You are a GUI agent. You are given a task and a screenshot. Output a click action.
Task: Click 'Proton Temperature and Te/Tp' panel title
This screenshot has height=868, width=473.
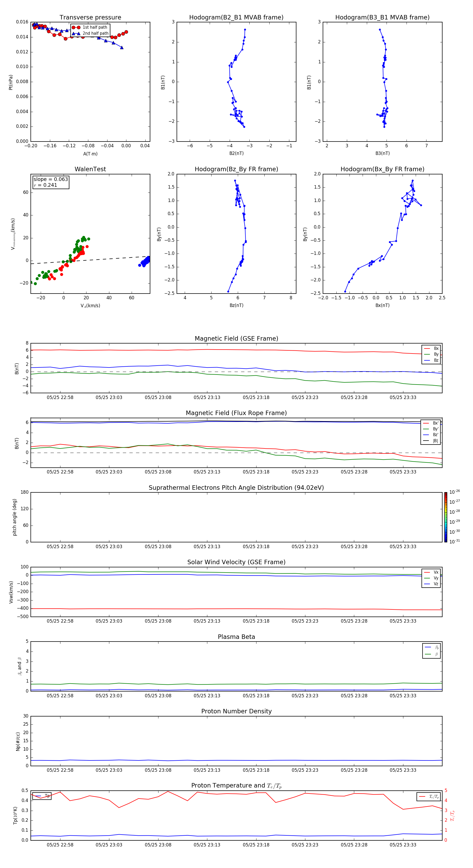click(x=236, y=786)
